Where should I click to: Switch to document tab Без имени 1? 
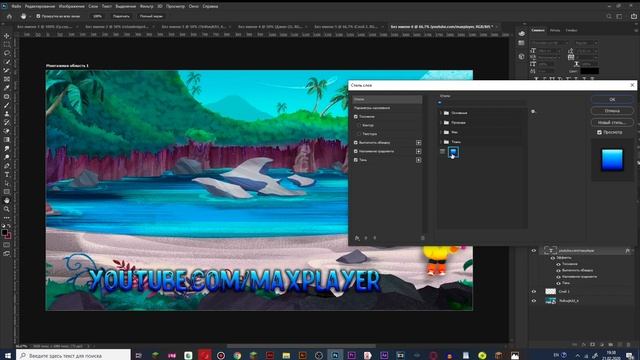(x=44, y=27)
